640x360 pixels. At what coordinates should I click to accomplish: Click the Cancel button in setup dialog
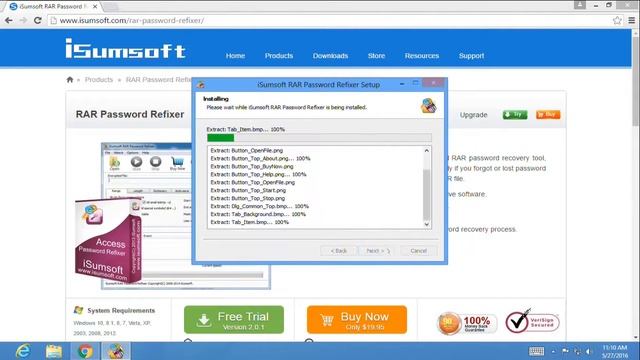point(418,251)
